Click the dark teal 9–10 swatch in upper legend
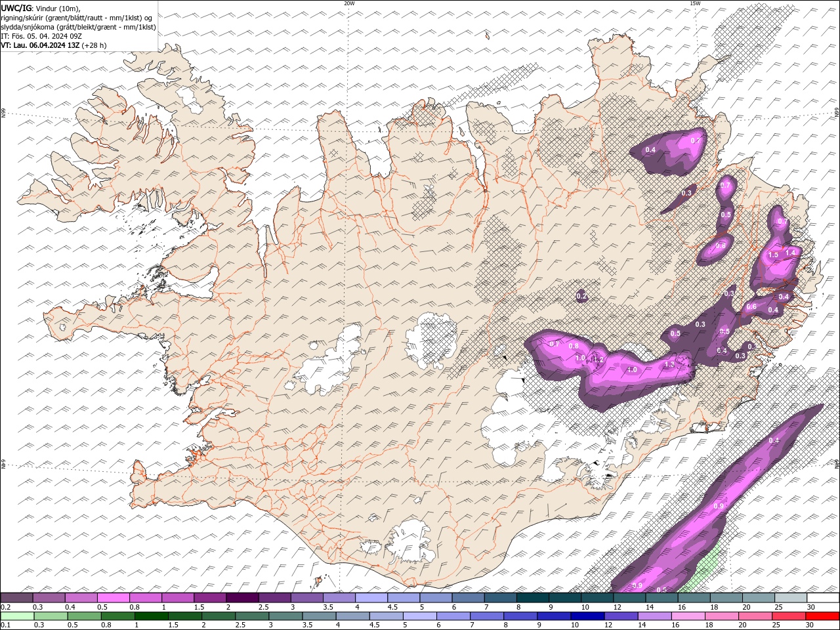The width and height of the screenshot is (840, 630). [564, 598]
